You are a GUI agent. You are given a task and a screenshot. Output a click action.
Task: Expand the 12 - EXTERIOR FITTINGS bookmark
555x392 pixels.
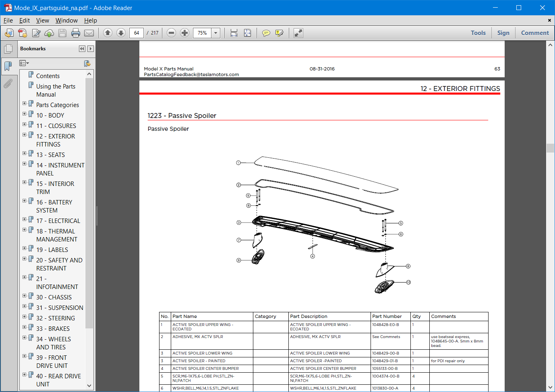pos(24,134)
